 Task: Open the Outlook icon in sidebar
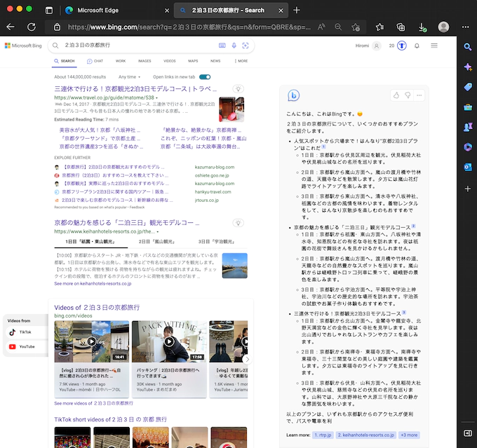click(x=468, y=167)
